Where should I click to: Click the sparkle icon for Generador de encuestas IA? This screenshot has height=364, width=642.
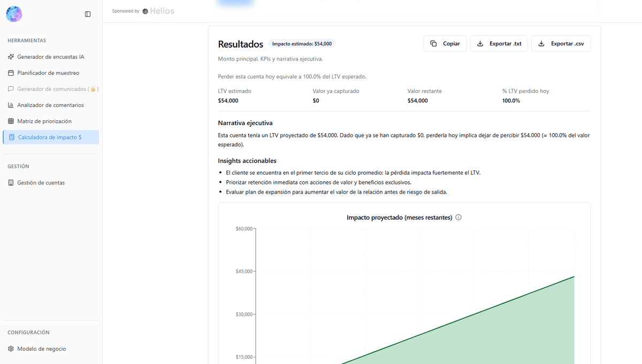click(x=11, y=57)
